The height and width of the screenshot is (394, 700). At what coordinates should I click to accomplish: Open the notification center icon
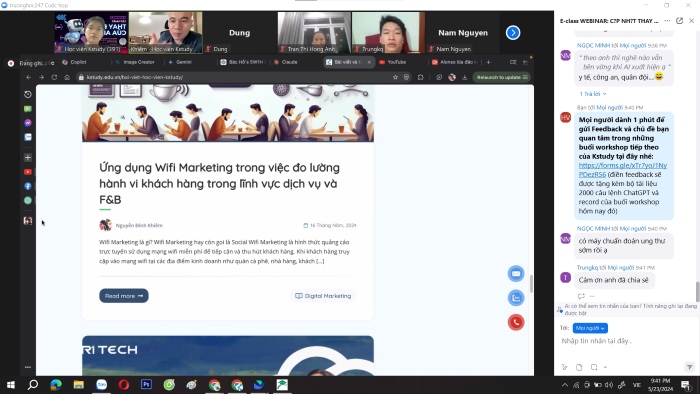(x=685, y=385)
